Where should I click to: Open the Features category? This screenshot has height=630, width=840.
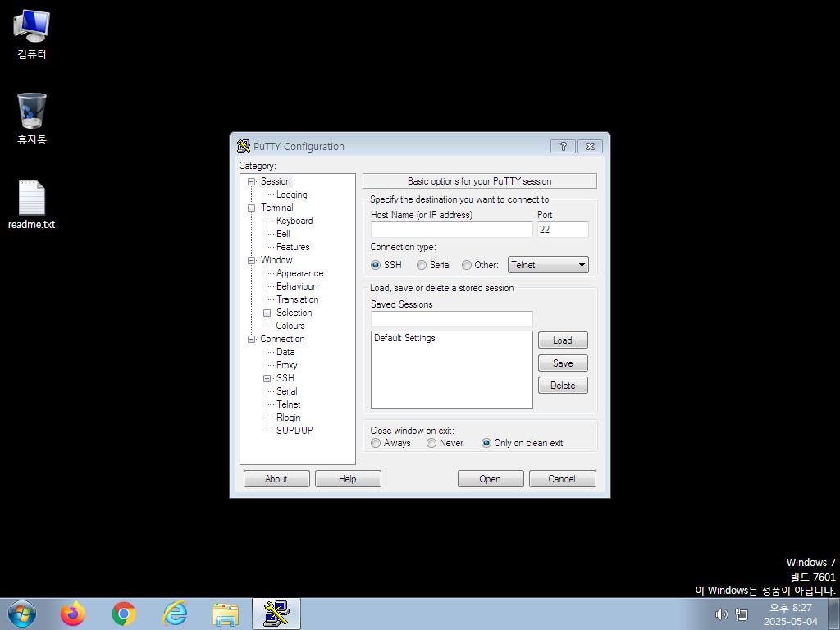(x=293, y=247)
